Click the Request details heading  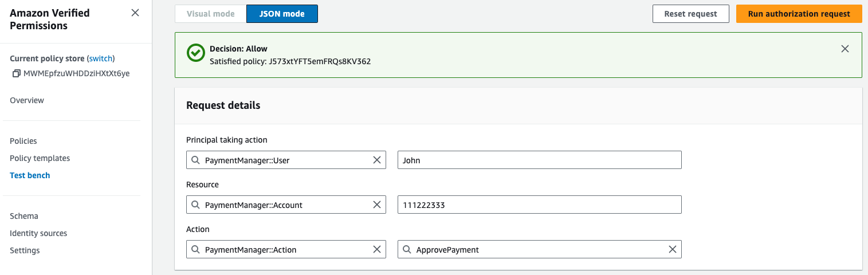[223, 105]
